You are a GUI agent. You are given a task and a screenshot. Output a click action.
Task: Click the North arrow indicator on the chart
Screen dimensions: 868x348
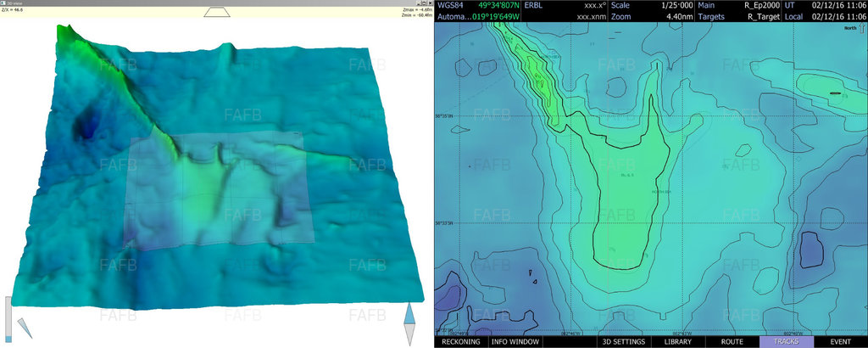(851, 29)
